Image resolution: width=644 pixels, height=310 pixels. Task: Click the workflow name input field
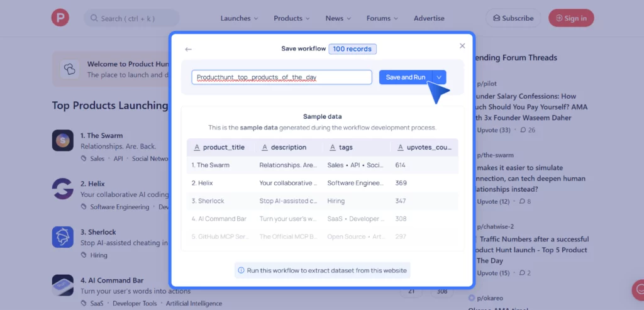point(282,77)
